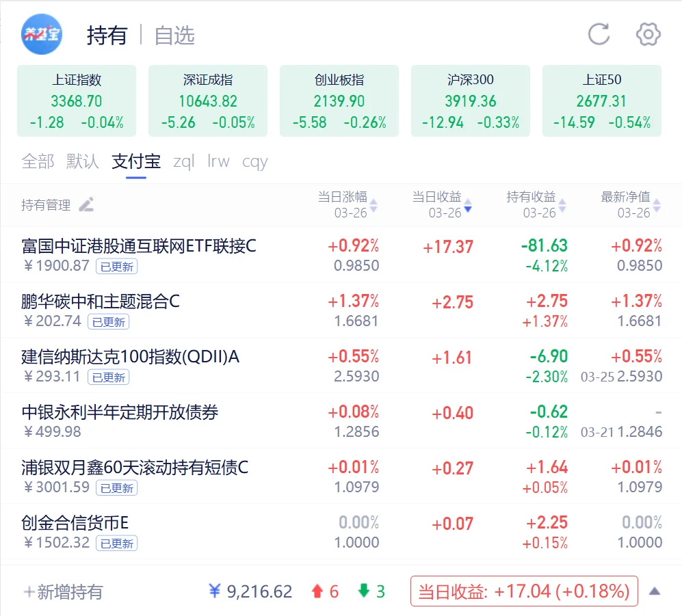This screenshot has height=616, width=682.
Task: Select the 默认 group tab
Action: tap(83, 161)
